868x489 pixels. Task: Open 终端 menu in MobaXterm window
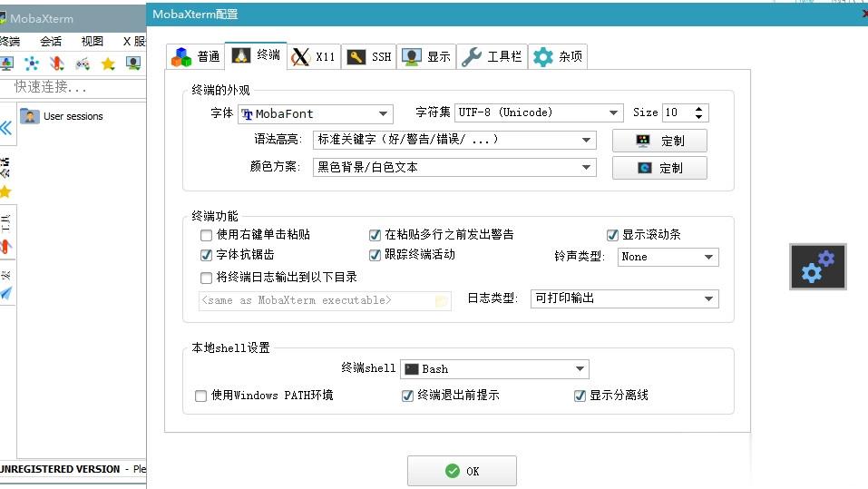(10, 42)
